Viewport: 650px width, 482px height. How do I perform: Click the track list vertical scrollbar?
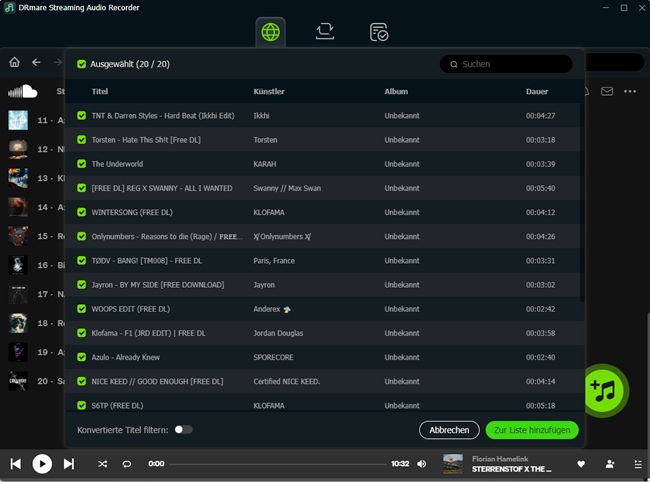[x=582, y=203]
